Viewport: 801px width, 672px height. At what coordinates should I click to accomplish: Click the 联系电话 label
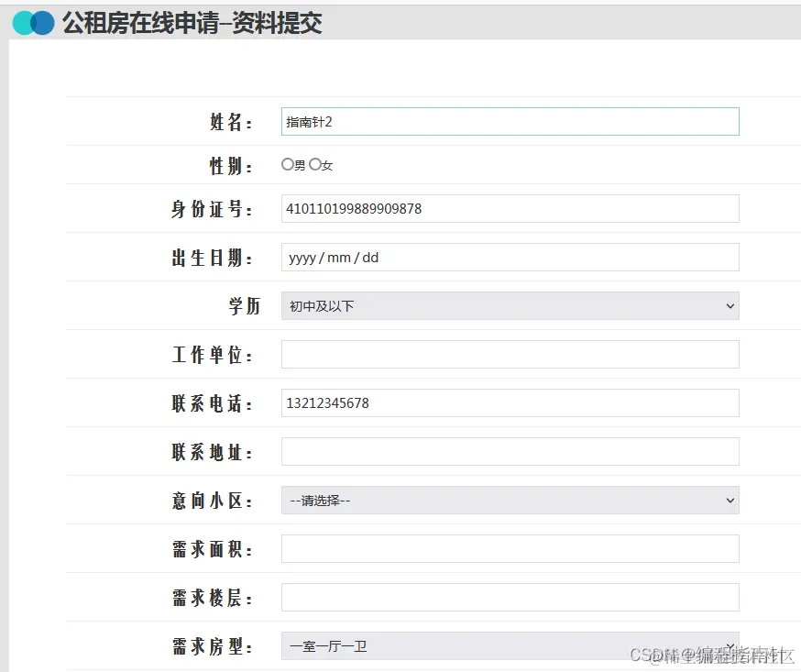212,403
